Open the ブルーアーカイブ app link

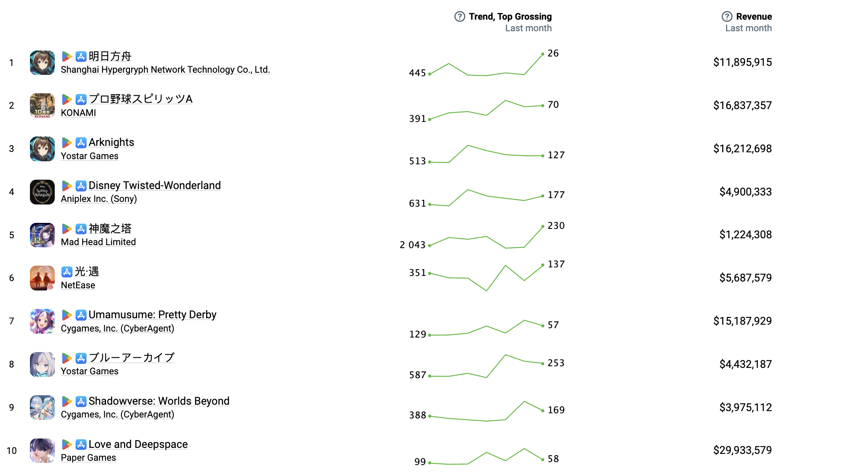(131, 358)
